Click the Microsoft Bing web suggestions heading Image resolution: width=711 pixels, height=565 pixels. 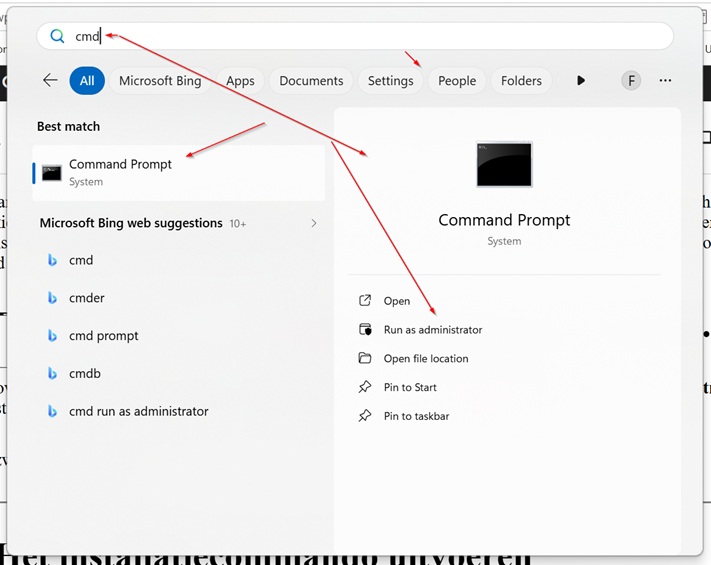coord(131,223)
